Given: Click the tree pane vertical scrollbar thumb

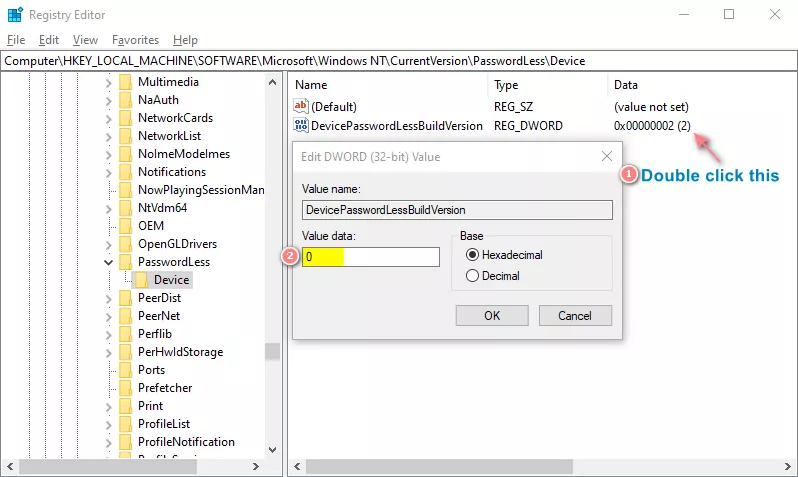Looking at the screenshot, I should click(272, 352).
